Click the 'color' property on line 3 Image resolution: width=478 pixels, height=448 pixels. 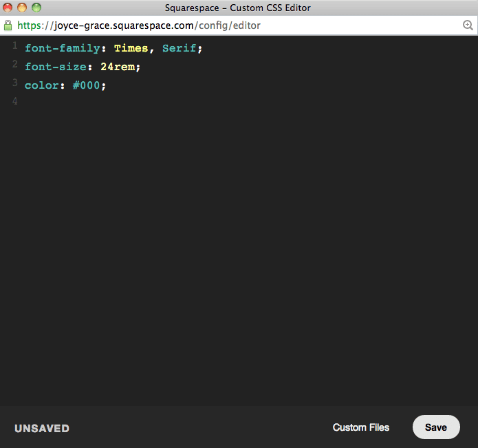(42, 85)
